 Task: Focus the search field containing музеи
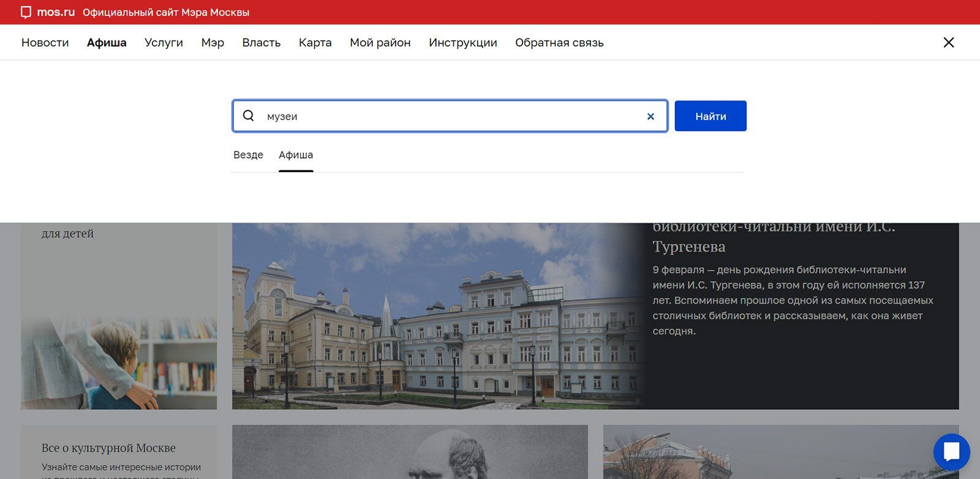point(450,116)
